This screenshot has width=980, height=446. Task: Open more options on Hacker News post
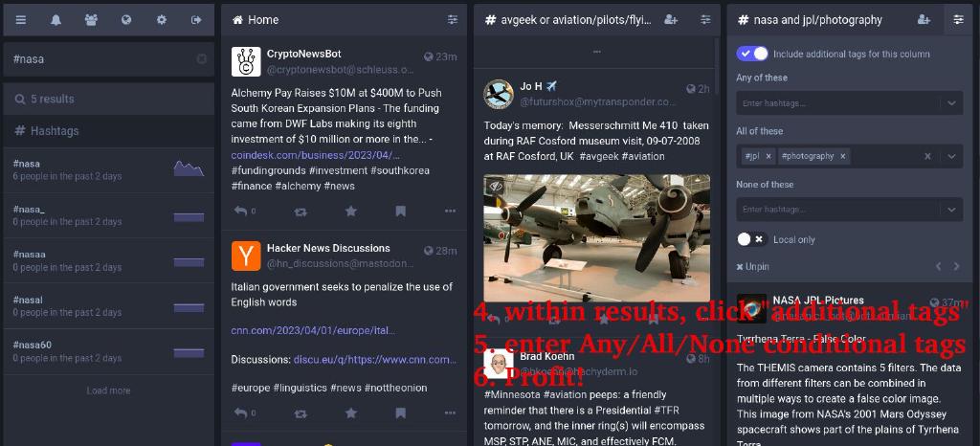450,413
